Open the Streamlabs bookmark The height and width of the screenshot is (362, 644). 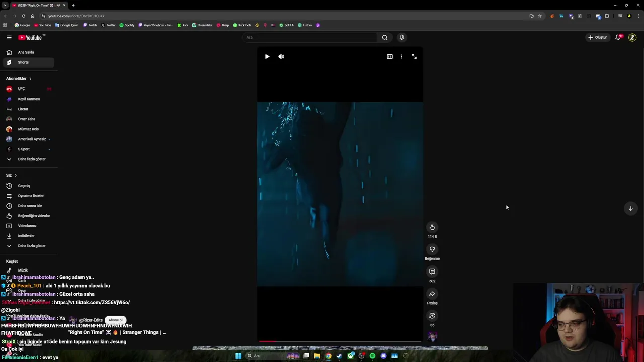(202, 25)
